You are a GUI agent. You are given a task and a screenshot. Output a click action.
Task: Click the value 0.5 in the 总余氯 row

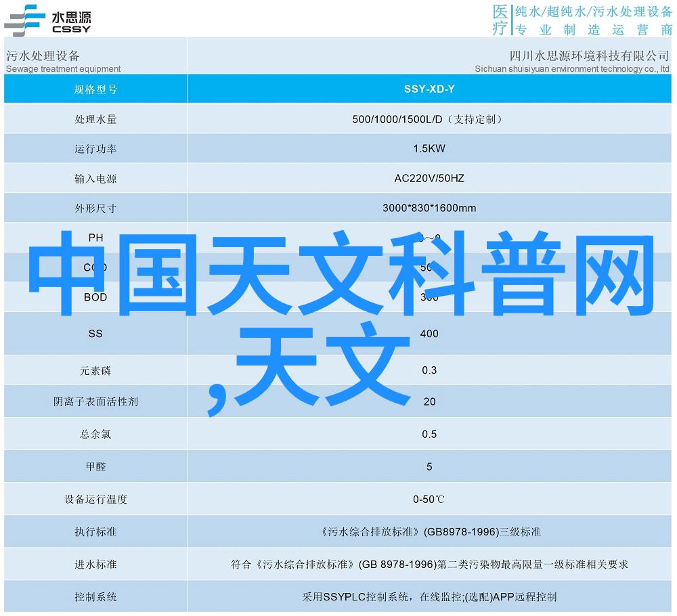[429, 434]
